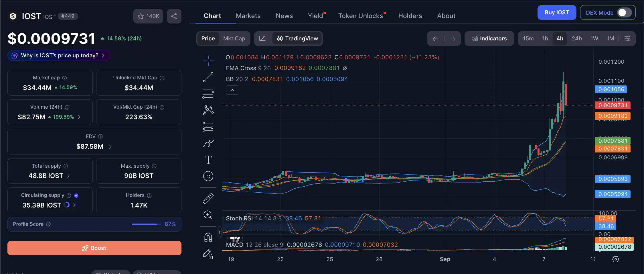Screen dimensions: 644x274
Task: Show info for Max. supply
Action: point(154,166)
